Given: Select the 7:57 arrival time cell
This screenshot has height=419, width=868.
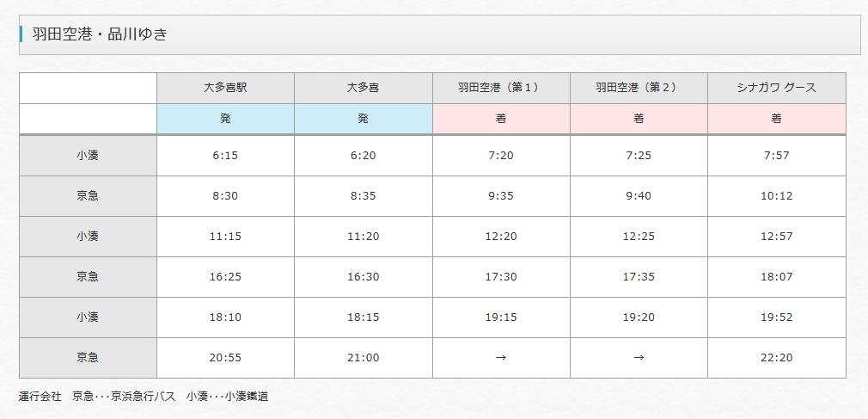Looking at the screenshot, I should click(777, 156).
